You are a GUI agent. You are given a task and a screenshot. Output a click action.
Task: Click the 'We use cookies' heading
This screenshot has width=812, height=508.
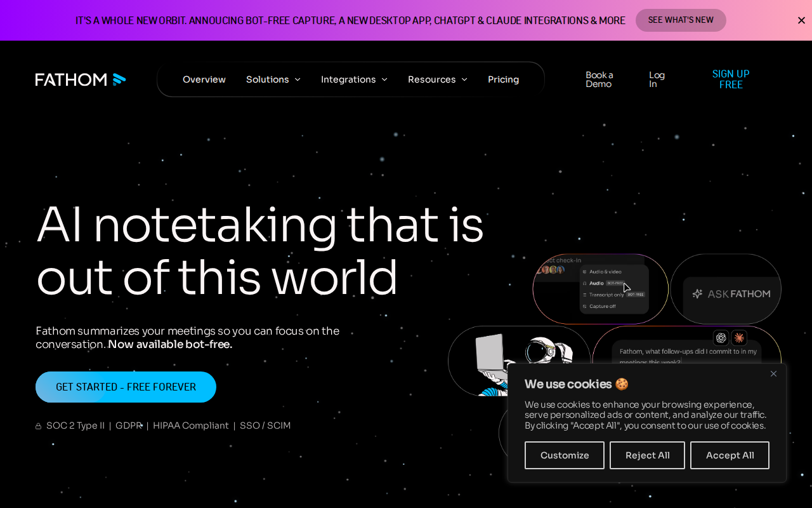coord(576,384)
